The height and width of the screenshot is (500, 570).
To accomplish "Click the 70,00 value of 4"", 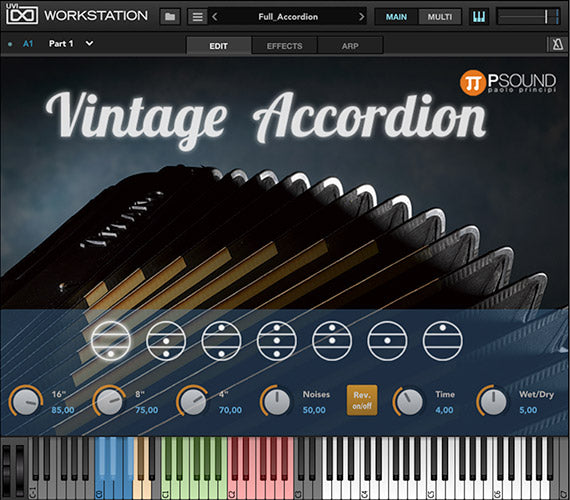I will (230, 410).
